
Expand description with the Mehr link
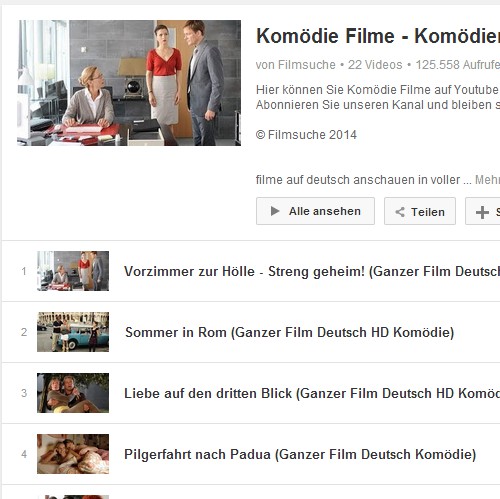click(x=487, y=180)
